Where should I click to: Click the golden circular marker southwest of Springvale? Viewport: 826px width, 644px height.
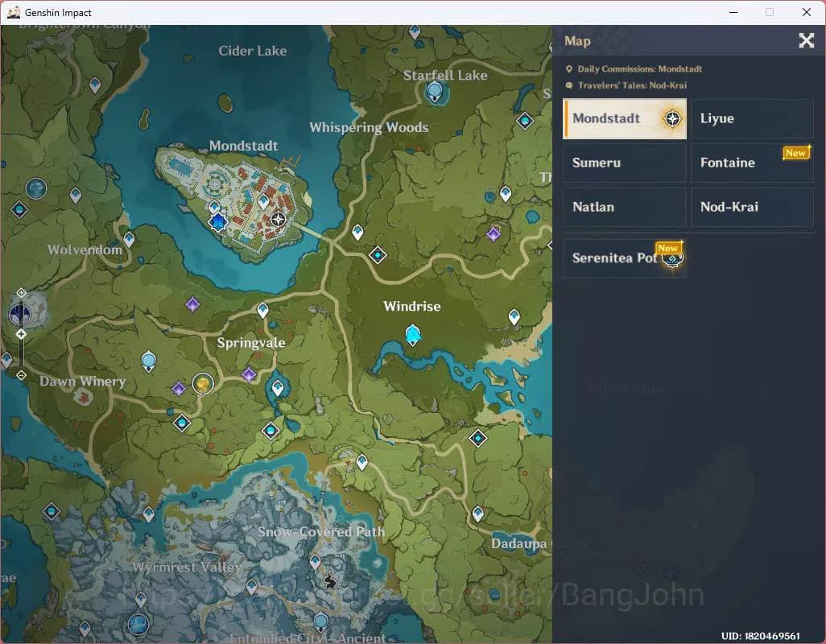(x=203, y=383)
